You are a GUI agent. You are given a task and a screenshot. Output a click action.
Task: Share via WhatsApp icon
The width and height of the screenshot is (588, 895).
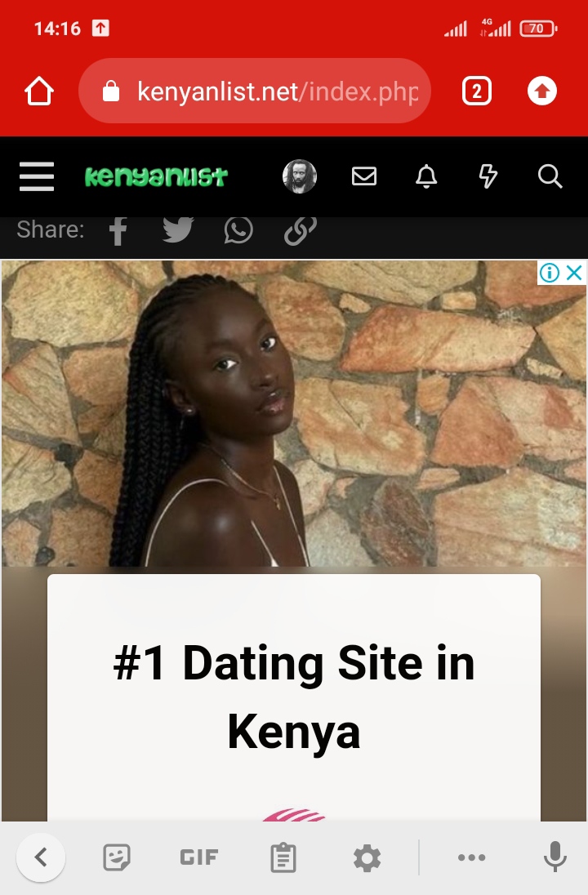(x=238, y=229)
